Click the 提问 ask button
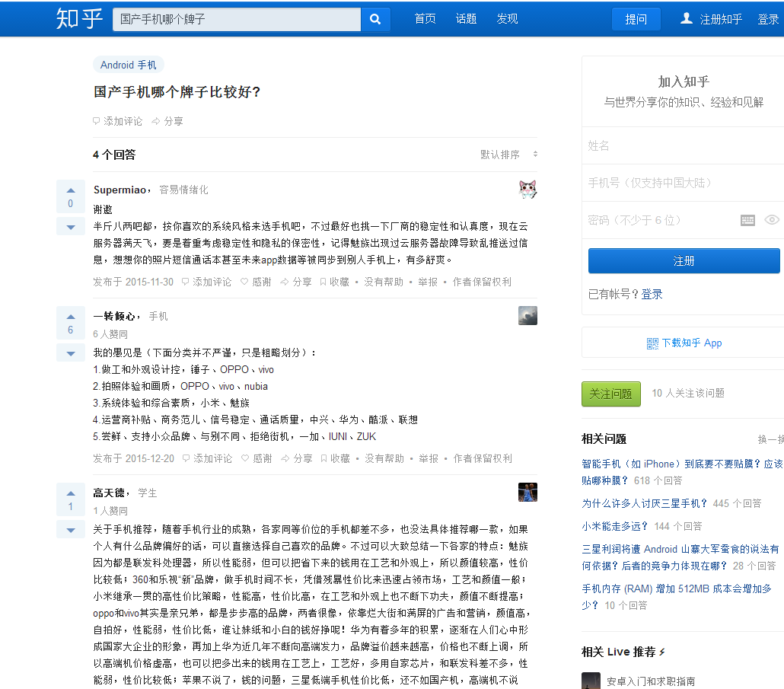 point(636,19)
